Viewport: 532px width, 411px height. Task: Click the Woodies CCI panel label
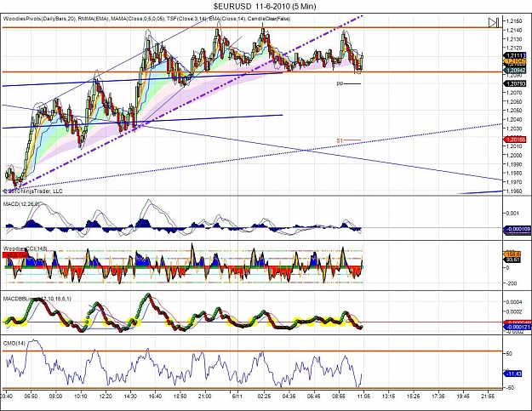tap(26, 249)
